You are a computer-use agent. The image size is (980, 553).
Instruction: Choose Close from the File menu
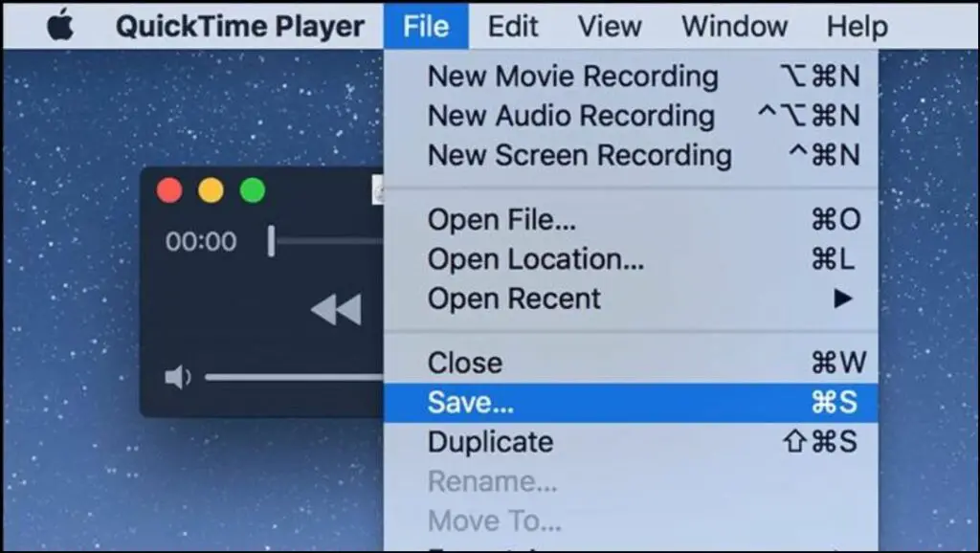point(631,363)
